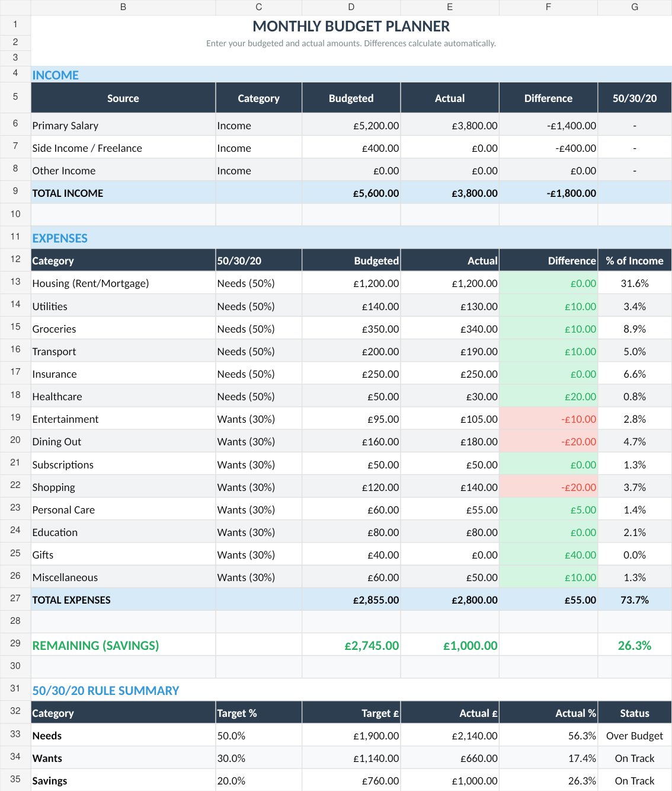Select total expenses percent 73.7%
This screenshot has height=791, width=672.
[635, 599]
